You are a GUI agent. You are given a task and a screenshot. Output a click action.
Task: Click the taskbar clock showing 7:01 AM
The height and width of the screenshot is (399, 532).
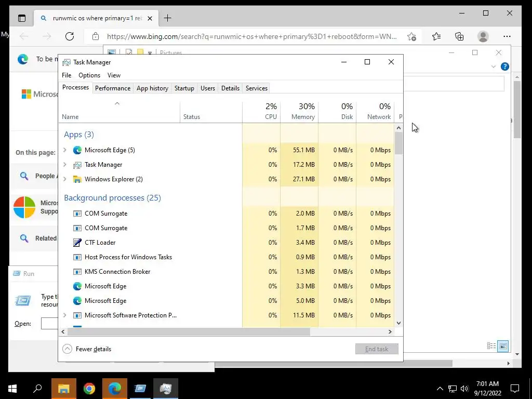pyautogui.click(x=487, y=389)
